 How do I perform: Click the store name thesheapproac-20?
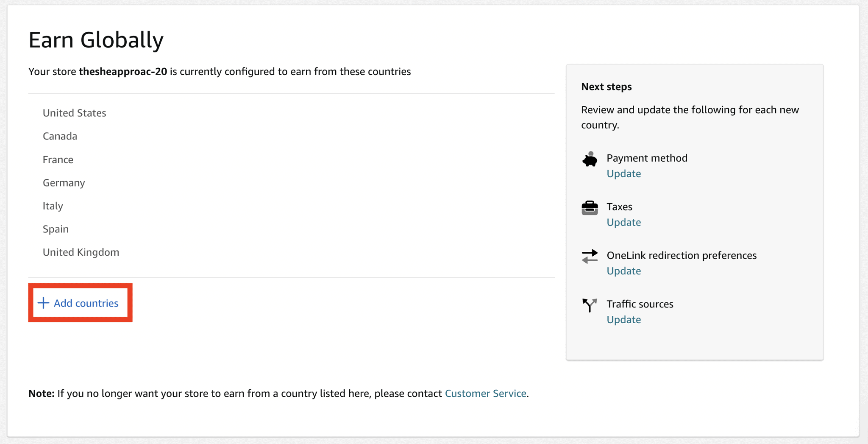click(122, 71)
